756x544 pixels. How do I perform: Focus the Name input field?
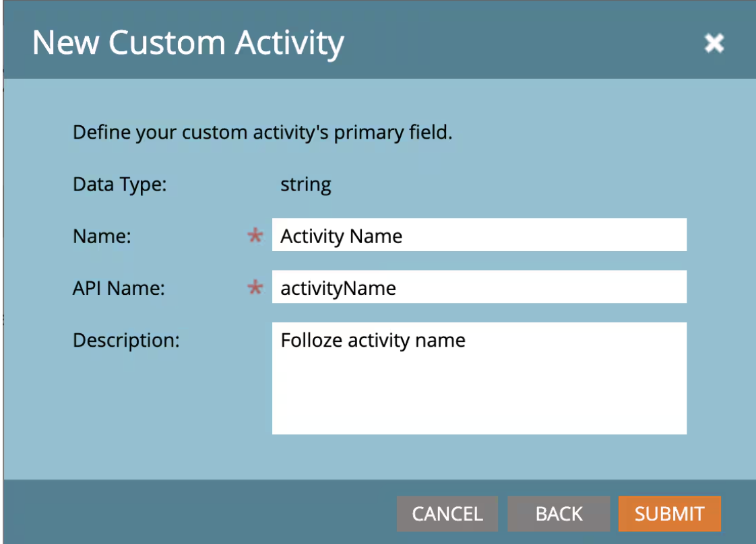(478, 236)
